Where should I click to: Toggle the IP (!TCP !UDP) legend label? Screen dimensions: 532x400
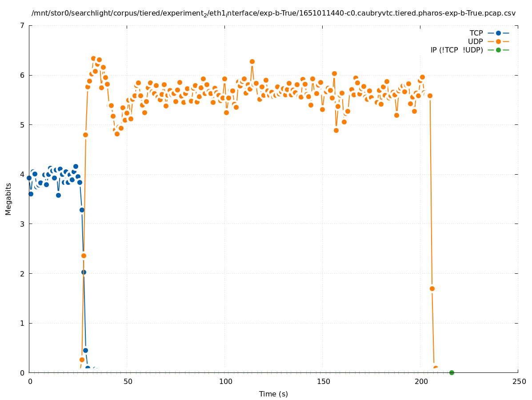456,50
